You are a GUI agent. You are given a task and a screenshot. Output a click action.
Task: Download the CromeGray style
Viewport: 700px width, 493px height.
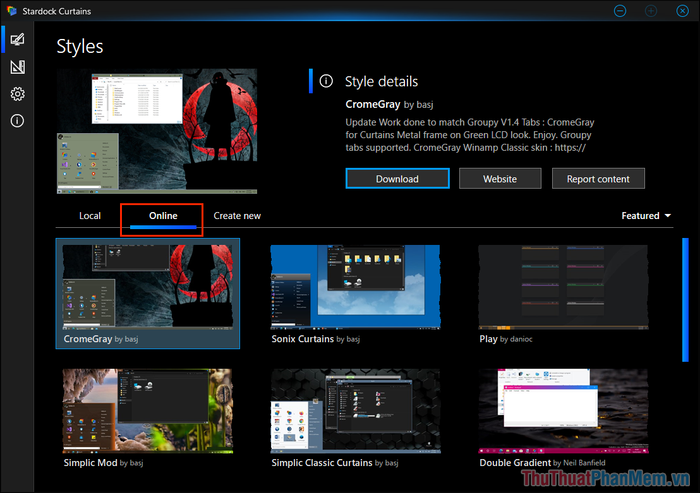coord(397,179)
